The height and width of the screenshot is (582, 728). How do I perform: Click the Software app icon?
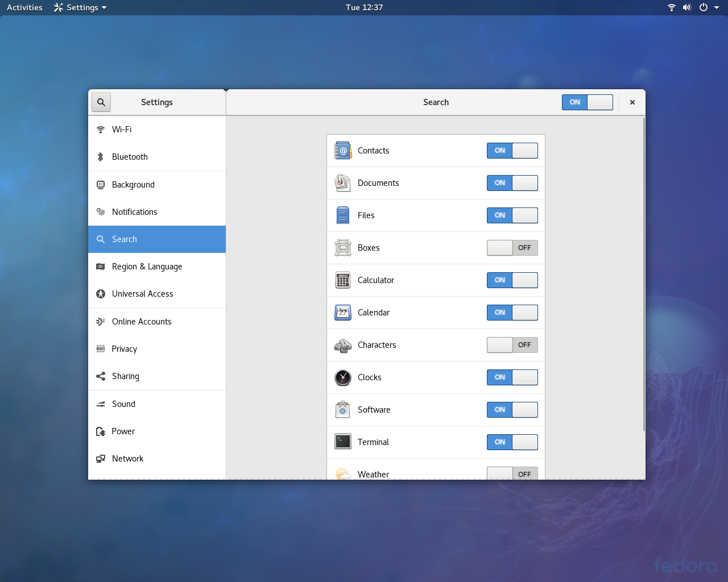343,410
